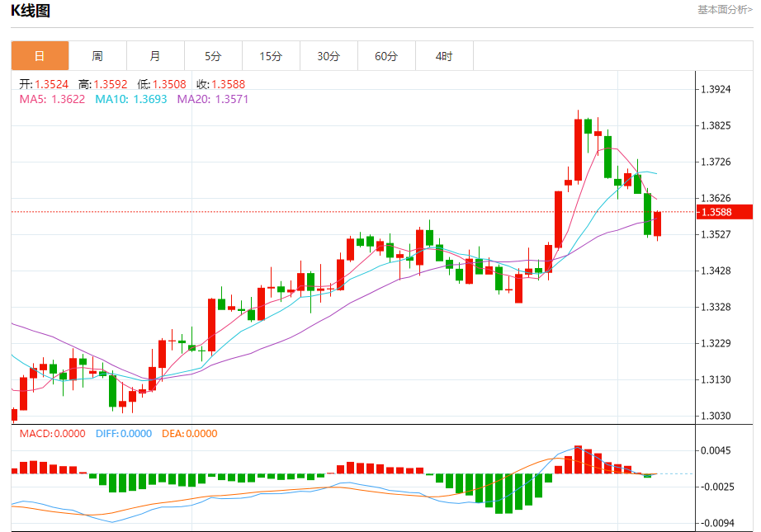Click the MA5: 1.3622 indicator label
The image size is (761, 532).
pos(52,99)
